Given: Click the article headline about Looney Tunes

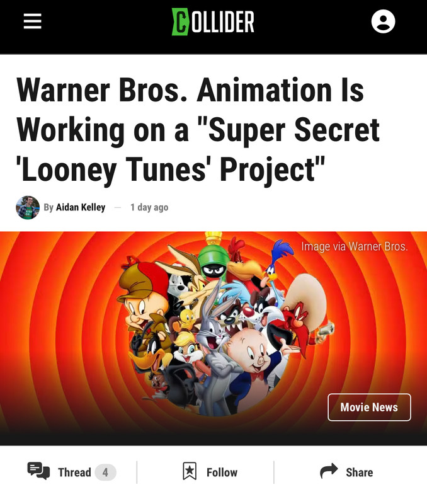Looking at the screenshot, I should [x=198, y=130].
